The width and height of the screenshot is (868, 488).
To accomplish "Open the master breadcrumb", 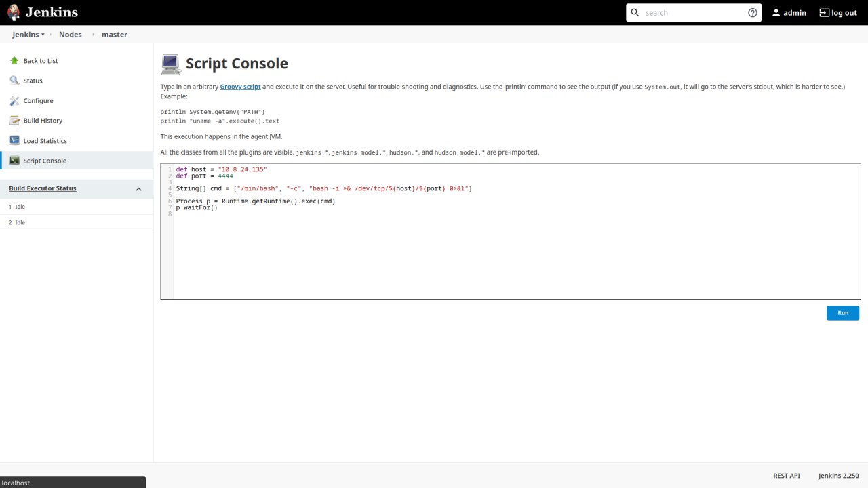I will (115, 35).
